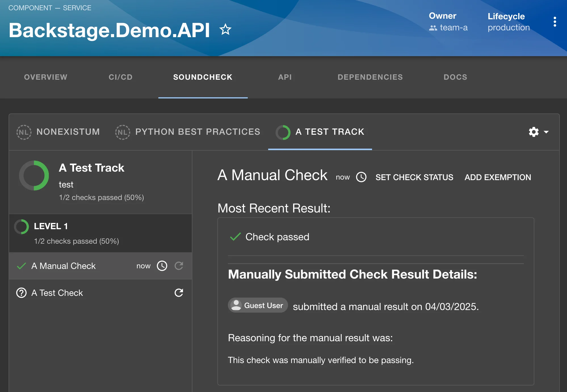Open the vertical three-dot more menu

click(x=555, y=22)
